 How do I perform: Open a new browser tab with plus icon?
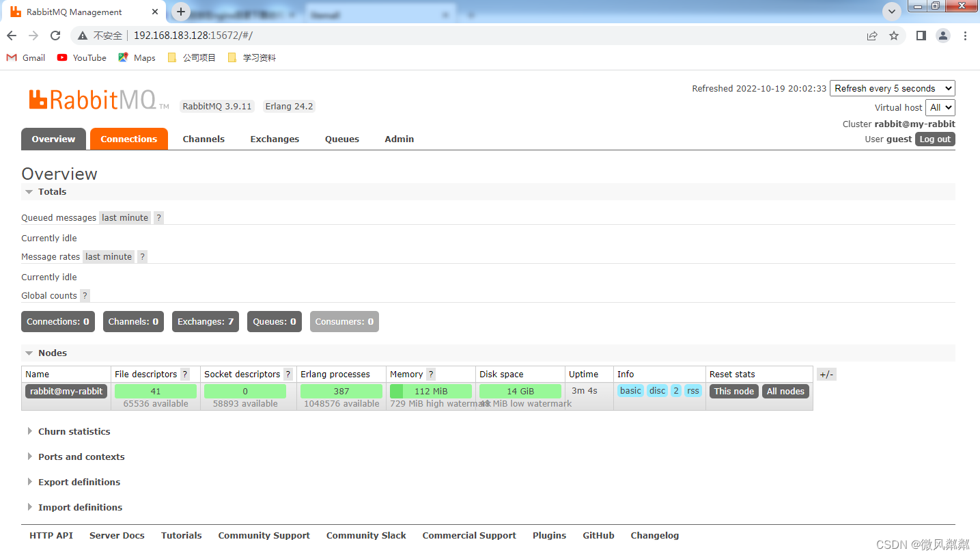click(x=181, y=12)
